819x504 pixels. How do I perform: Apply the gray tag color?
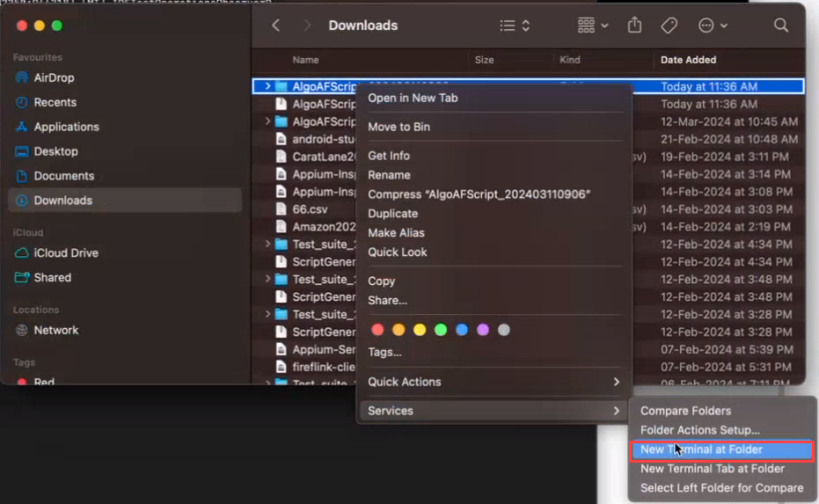(503, 330)
